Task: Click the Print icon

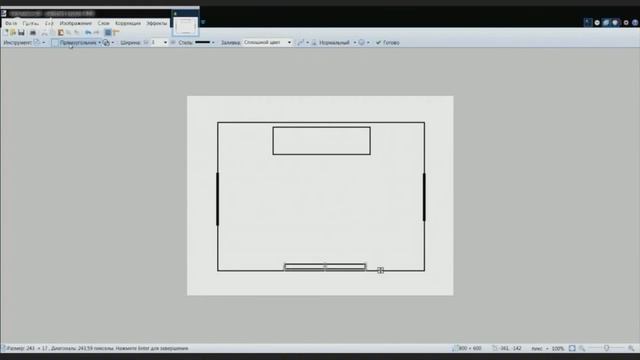Action: [33, 33]
